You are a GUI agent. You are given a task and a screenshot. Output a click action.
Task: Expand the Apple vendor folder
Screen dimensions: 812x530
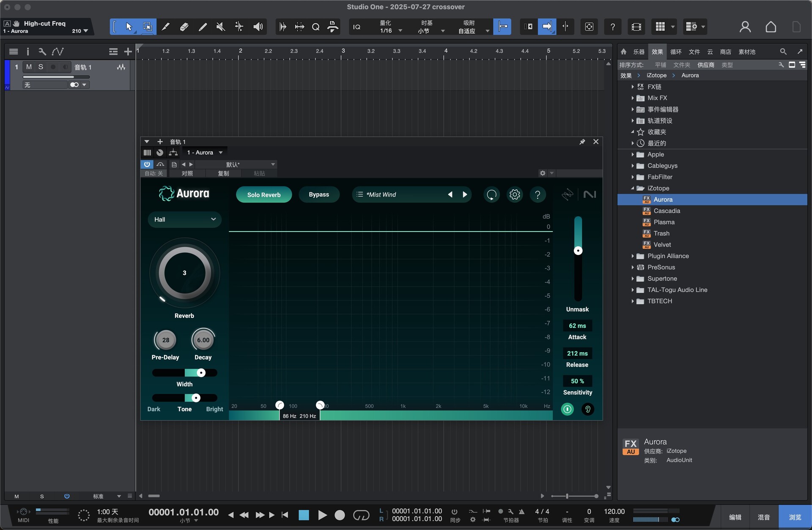click(x=633, y=154)
